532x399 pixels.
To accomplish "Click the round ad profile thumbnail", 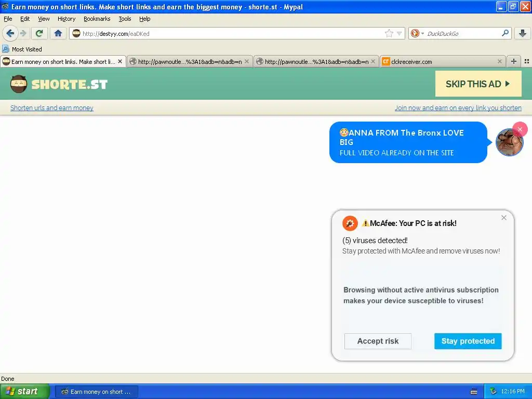I will click(509, 142).
